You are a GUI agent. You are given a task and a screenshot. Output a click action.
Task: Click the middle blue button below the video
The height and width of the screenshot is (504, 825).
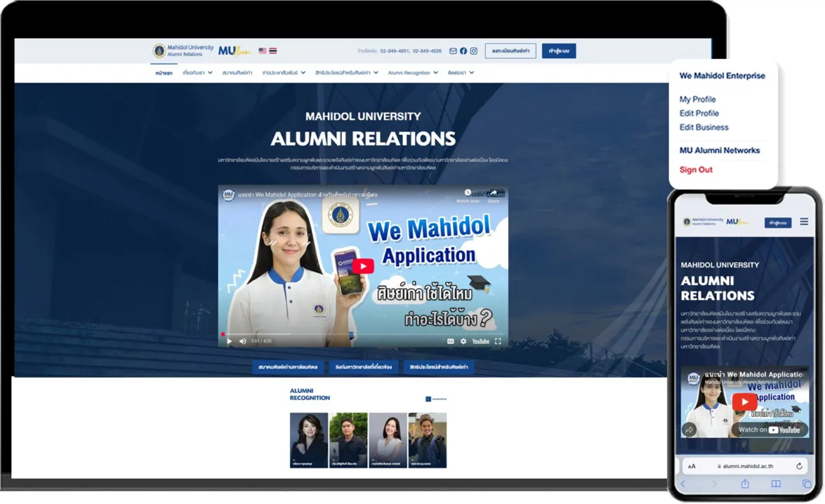pyautogui.click(x=364, y=366)
